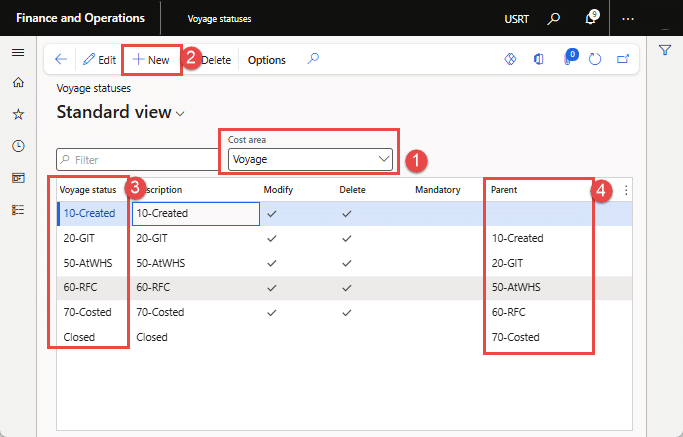The image size is (683, 437).
Task: Click the grid Filter input field
Action: point(137,159)
